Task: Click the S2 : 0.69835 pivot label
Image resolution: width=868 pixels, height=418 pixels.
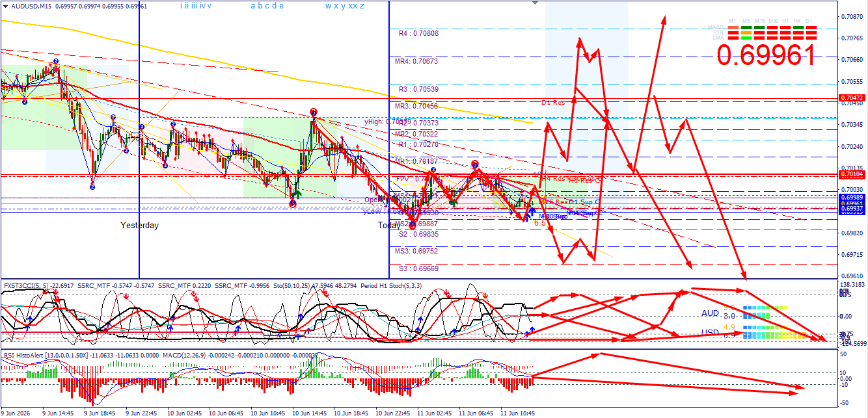Action: click(418, 234)
